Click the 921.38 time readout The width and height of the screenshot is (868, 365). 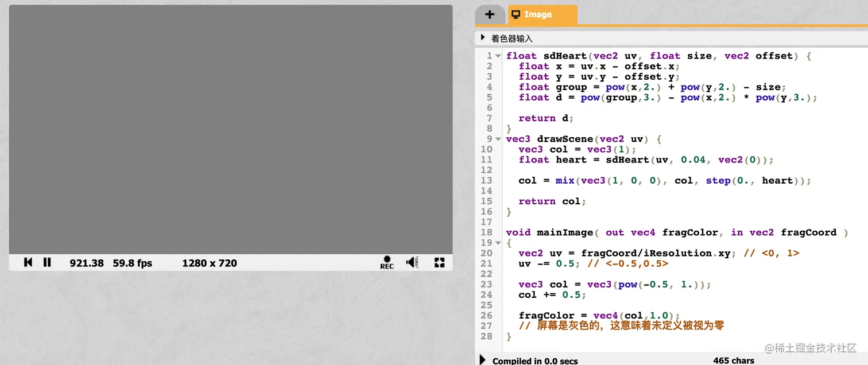[x=87, y=263]
